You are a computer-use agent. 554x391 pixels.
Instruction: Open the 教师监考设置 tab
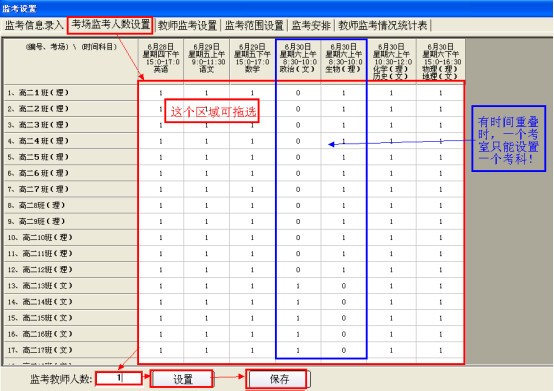[x=187, y=25]
